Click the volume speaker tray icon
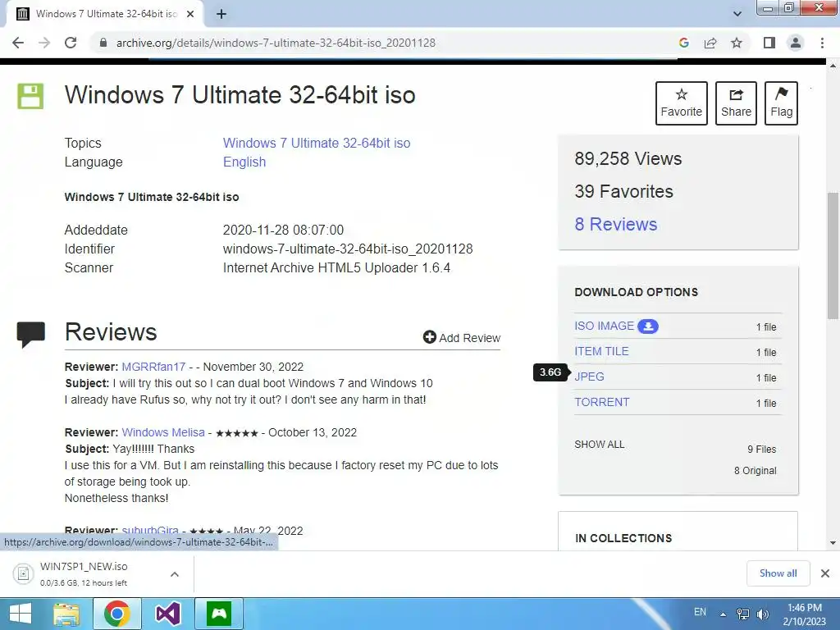 pyautogui.click(x=762, y=614)
